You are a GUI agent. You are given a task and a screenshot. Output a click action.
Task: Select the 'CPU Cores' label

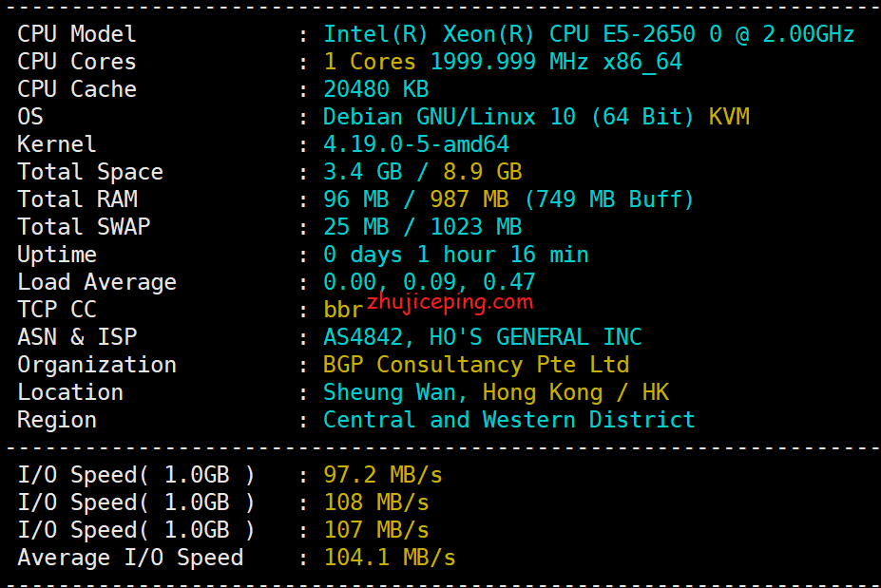click(x=77, y=62)
